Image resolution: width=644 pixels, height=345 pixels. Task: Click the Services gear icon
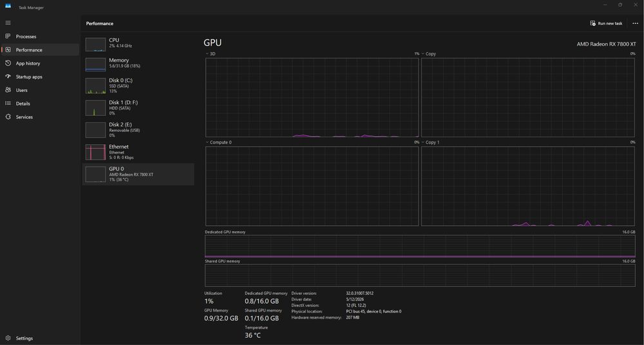tap(8, 117)
